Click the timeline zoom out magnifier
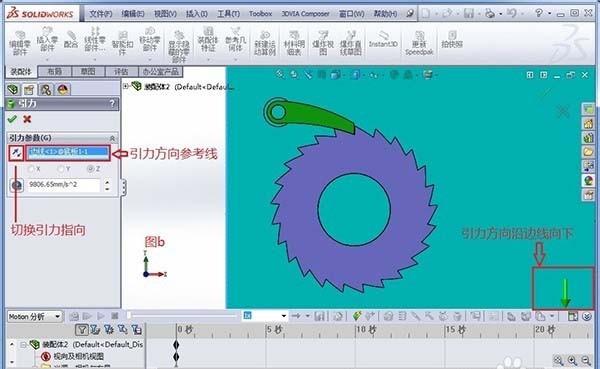The width and height of the screenshot is (600, 369). pos(586,360)
